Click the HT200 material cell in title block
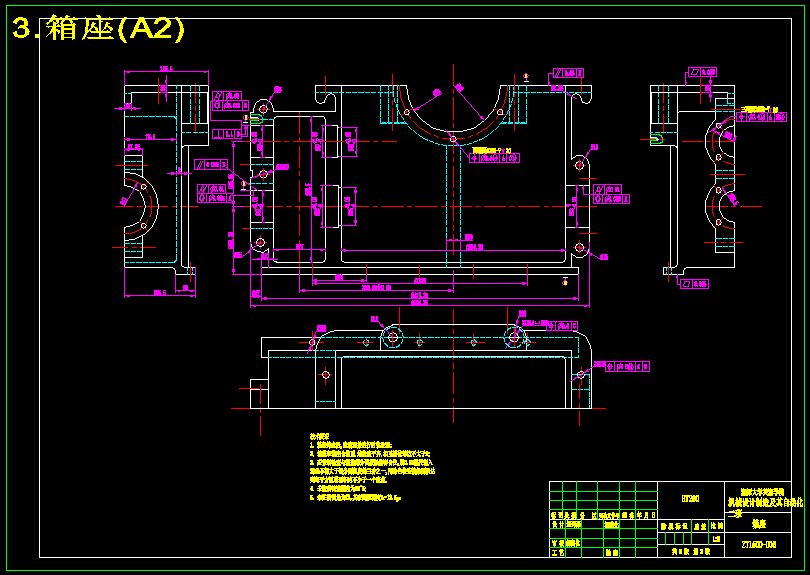 coord(691,499)
